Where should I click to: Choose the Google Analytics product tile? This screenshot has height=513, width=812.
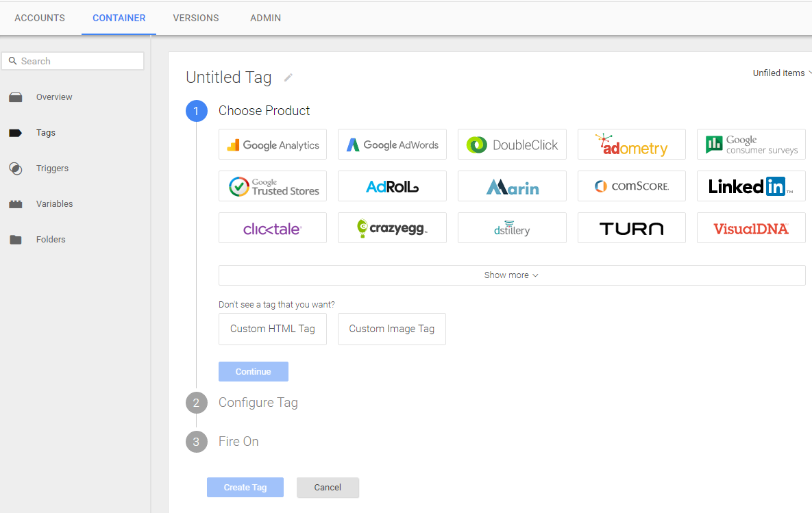point(273,145)
